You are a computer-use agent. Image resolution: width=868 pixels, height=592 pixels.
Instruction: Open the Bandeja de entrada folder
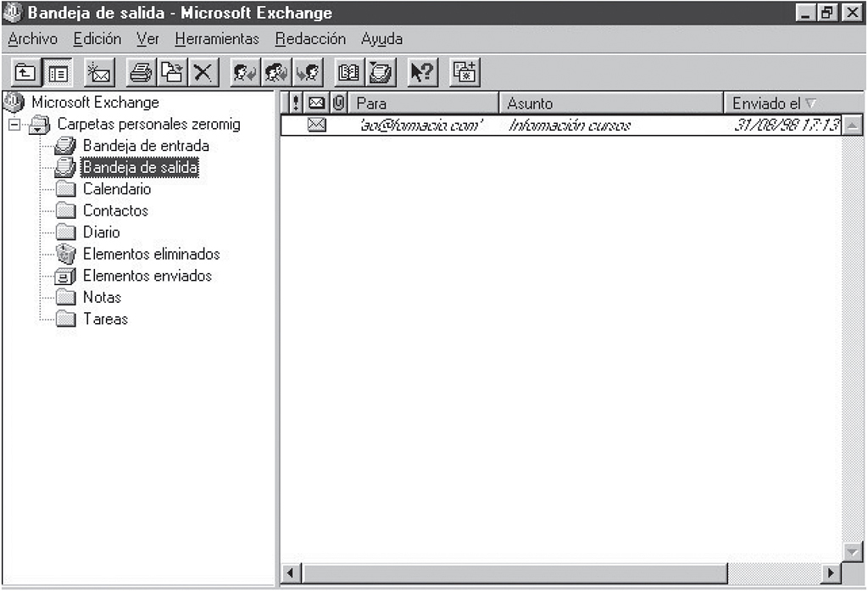145,146
